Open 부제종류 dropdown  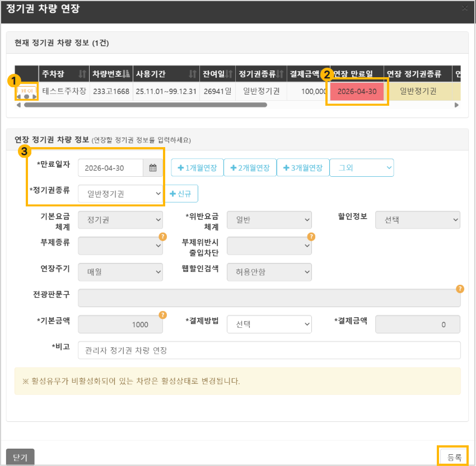click(x=120, y=246)
